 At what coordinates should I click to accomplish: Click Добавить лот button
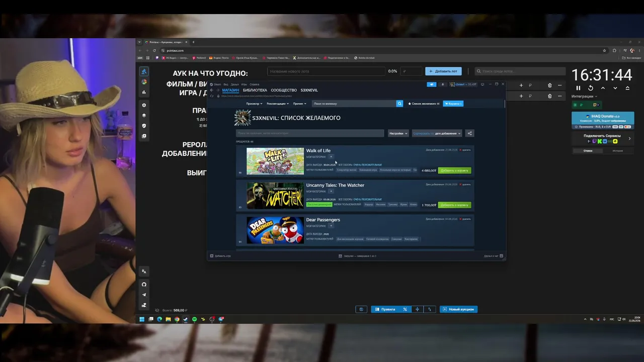coord(443,71)
